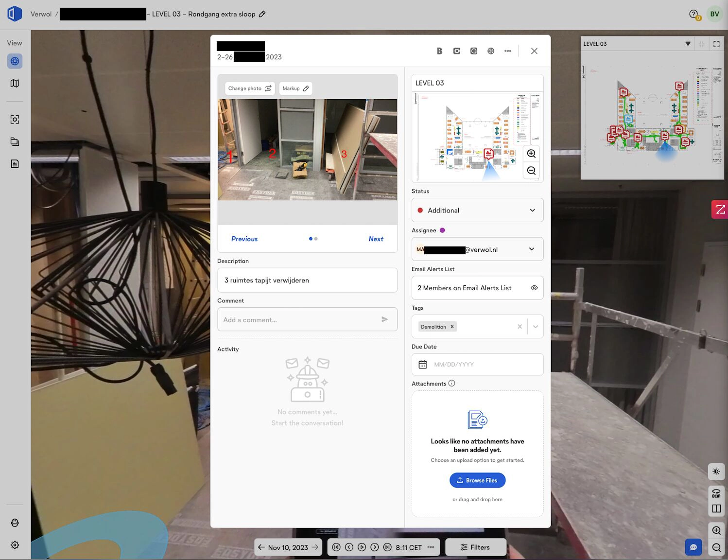Zoom in on the LEVEL 03 floorplan
Screen dimensions: 728x560
click(x=531, y=154)
